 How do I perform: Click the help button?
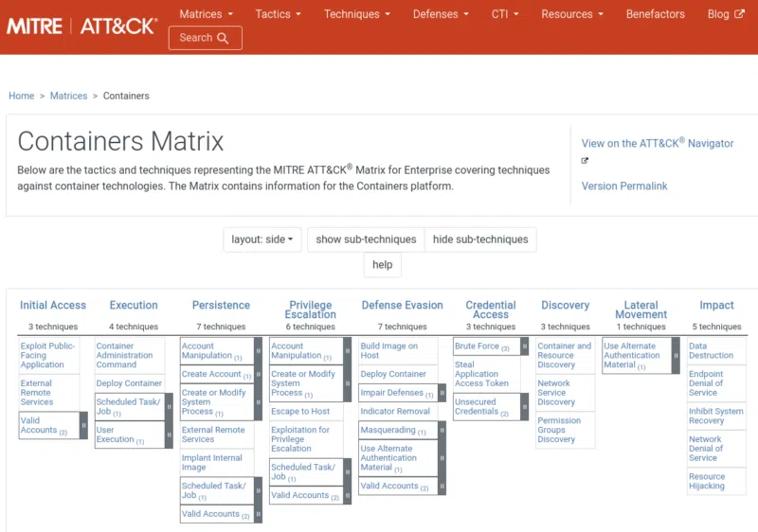point(383,264)
